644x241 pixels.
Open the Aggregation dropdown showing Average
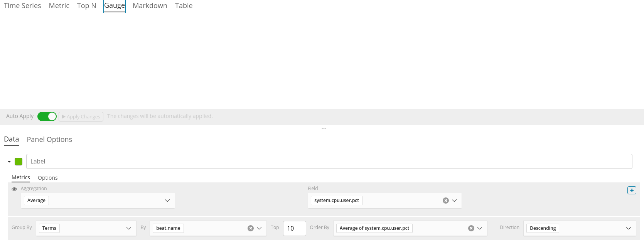coord(98,201)
